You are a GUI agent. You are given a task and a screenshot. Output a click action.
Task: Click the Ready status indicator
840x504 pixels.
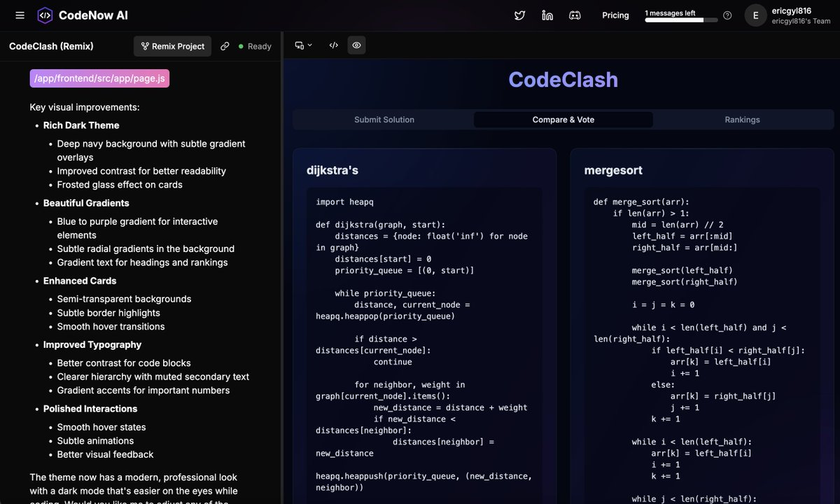(x=255, y=46)
